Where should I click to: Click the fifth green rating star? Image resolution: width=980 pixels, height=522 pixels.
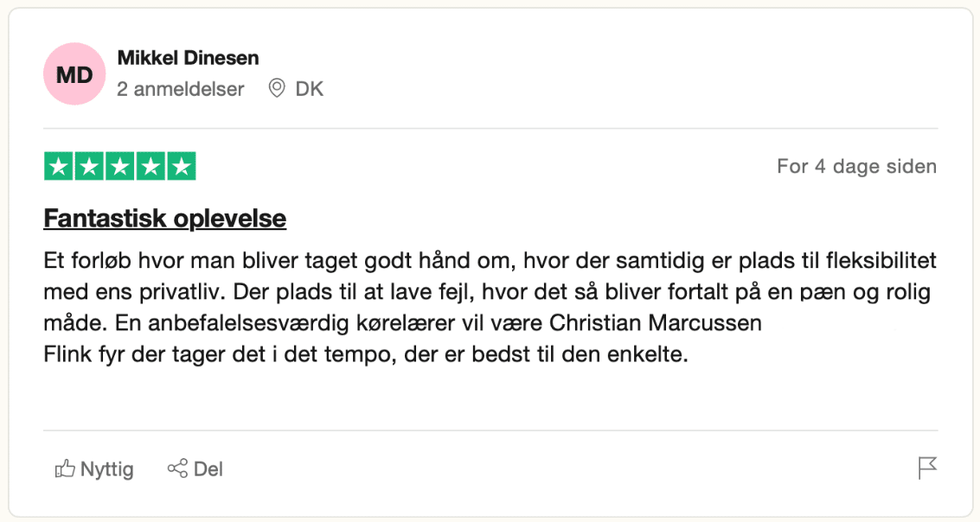pos(181,166)
